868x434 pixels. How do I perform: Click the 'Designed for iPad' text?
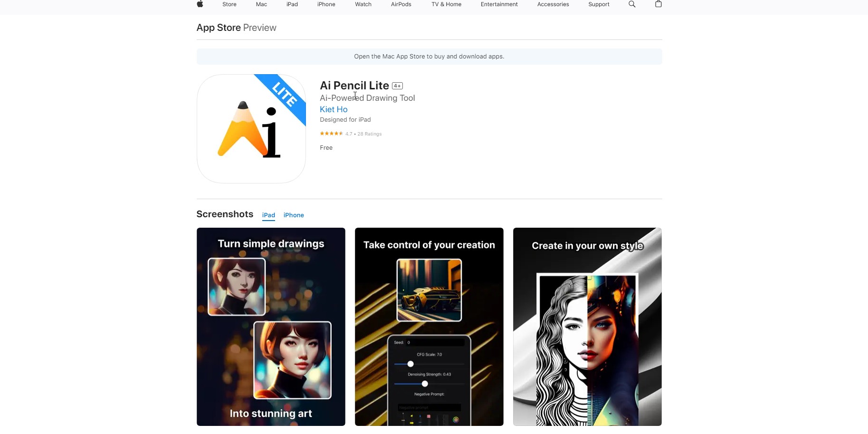coord(345,120)
